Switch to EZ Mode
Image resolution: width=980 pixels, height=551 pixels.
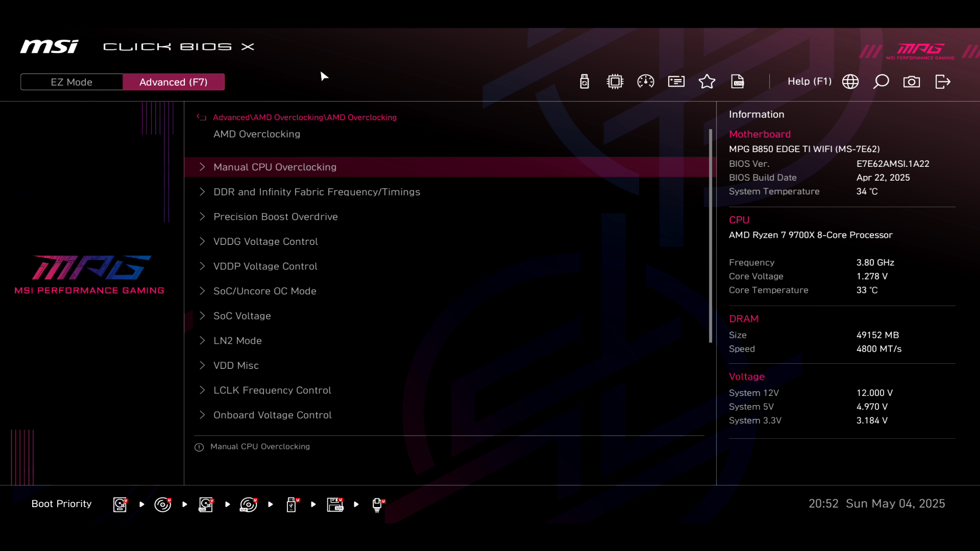pos(71,82)
